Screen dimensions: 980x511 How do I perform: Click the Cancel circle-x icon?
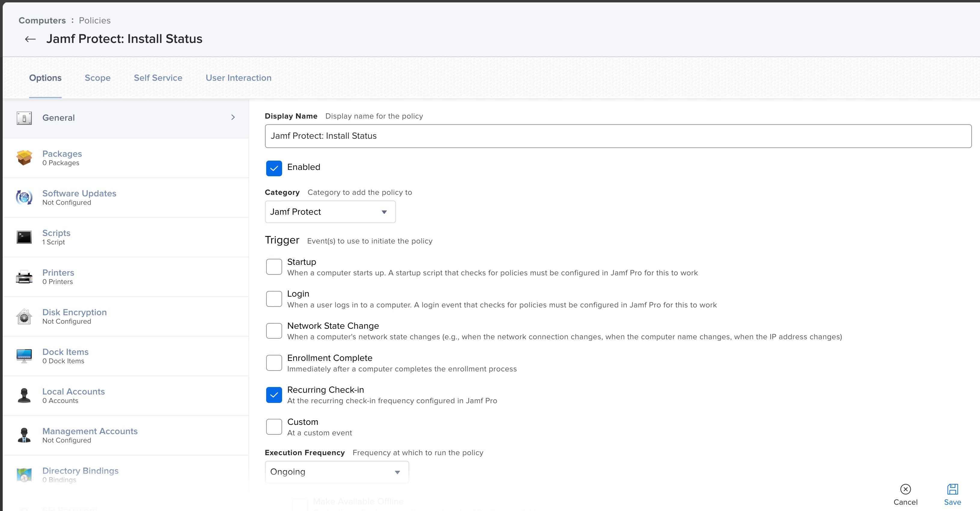905,489
